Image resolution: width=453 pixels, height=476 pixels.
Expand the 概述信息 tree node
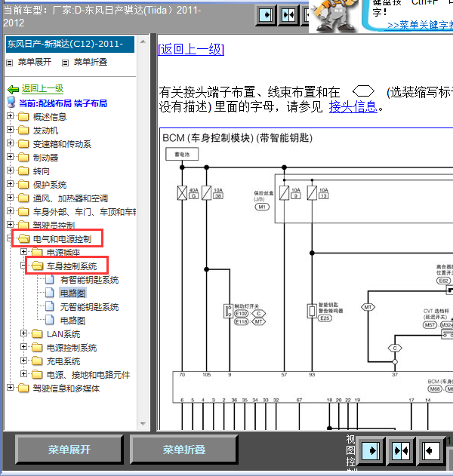10,116
